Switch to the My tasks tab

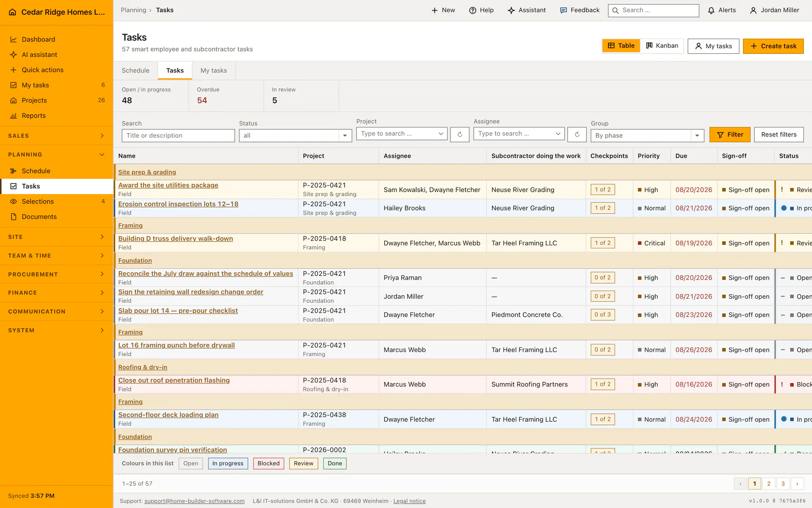214,71
